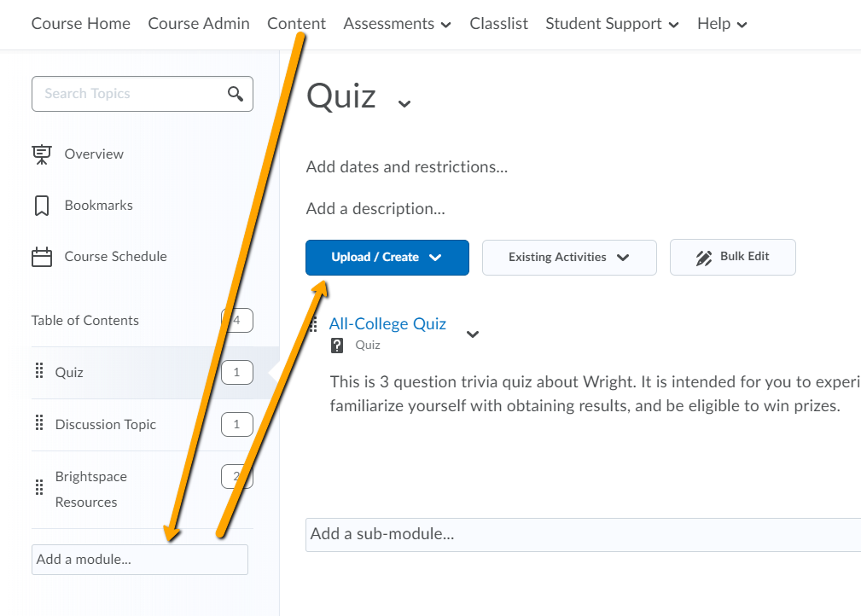Open the context chevron beside All-College Quiz
Image resolution: width=861 pixels, height=616 pixels.
click(x=472, y=334)
